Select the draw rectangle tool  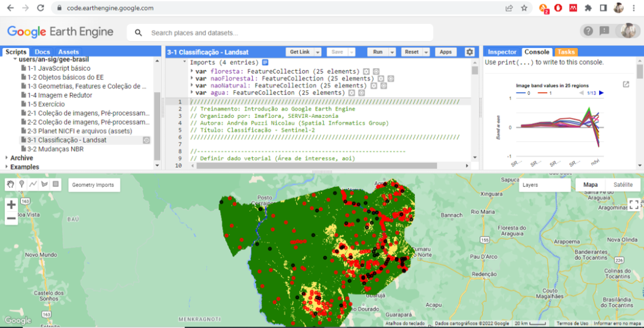(56, 184)
